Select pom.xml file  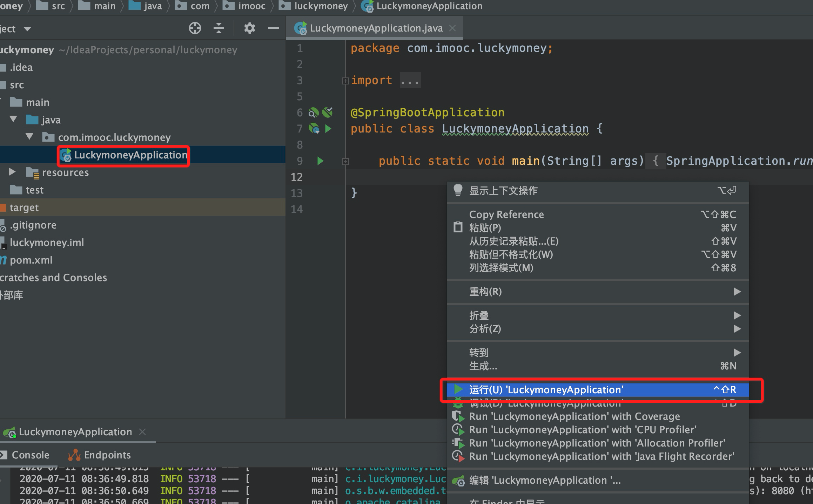[x=31, y=260]
